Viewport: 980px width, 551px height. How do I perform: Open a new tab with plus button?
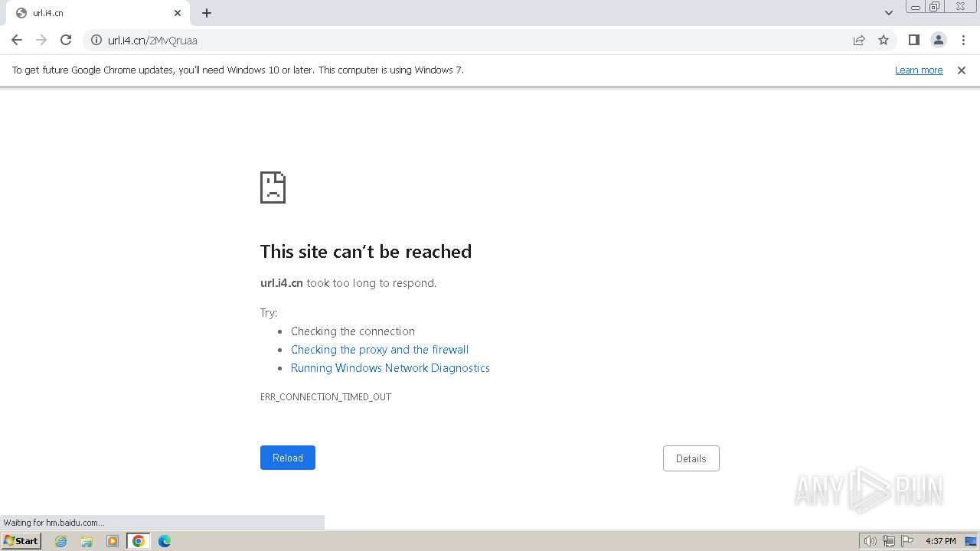pos(207,13)
